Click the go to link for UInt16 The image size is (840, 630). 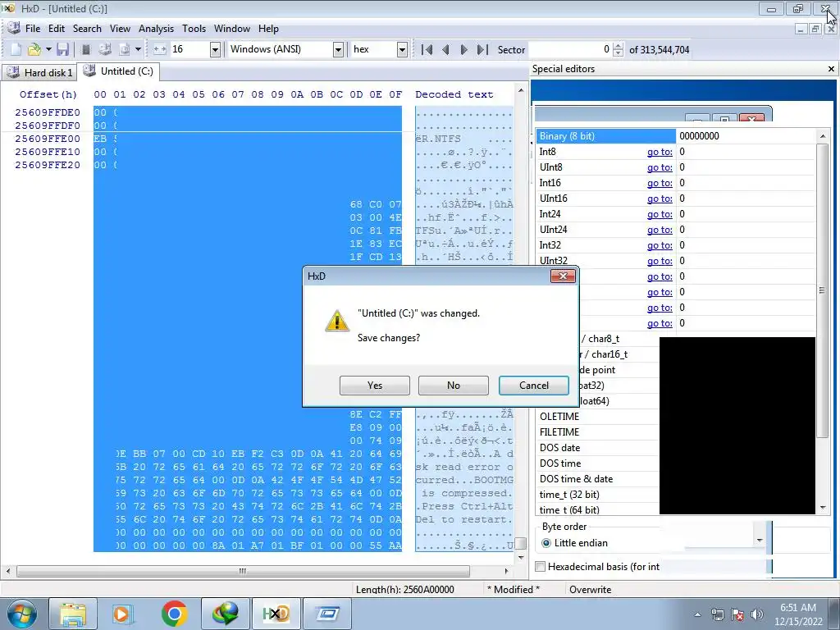[660, 199]
